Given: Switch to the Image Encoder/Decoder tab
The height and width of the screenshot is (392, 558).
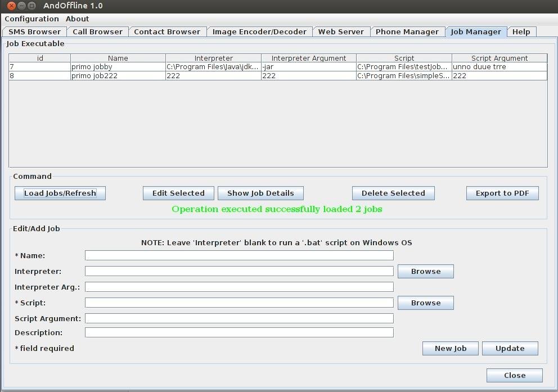Looking at the screenshot, I should tap(259, 31).
